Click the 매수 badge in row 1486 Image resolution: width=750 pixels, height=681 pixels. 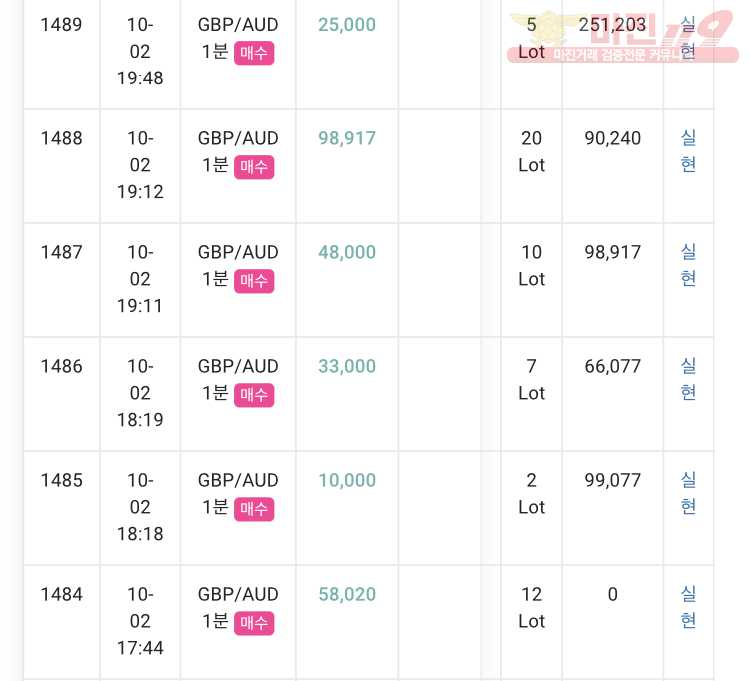point(254,395)
